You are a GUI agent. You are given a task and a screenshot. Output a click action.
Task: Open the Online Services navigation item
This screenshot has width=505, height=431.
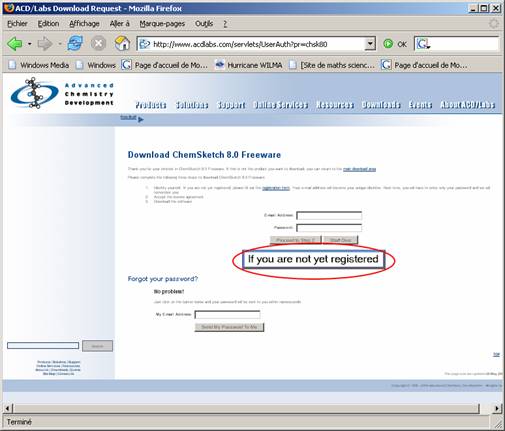pyautogui.click(x=281, y=105)
